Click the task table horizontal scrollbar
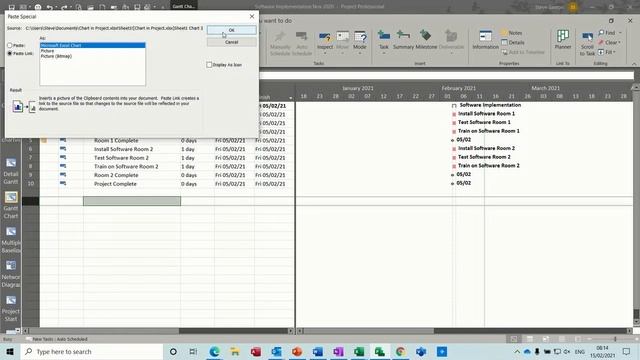 (x=157, y=331)
